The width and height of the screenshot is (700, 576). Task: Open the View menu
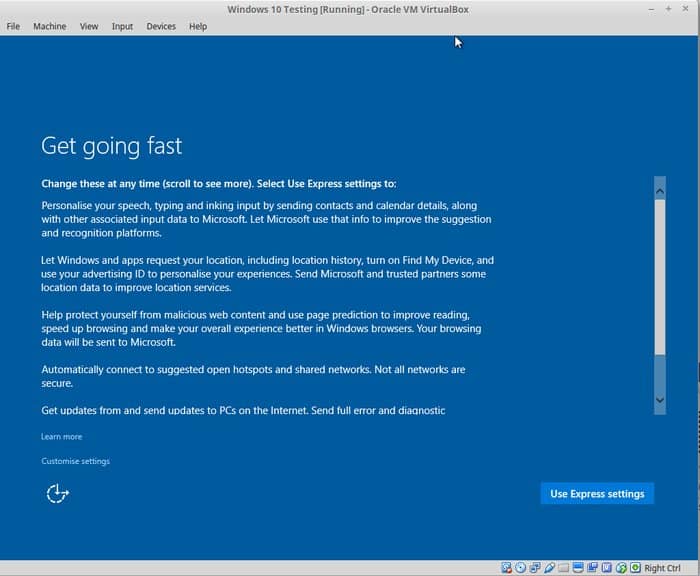tap(89, 26)
